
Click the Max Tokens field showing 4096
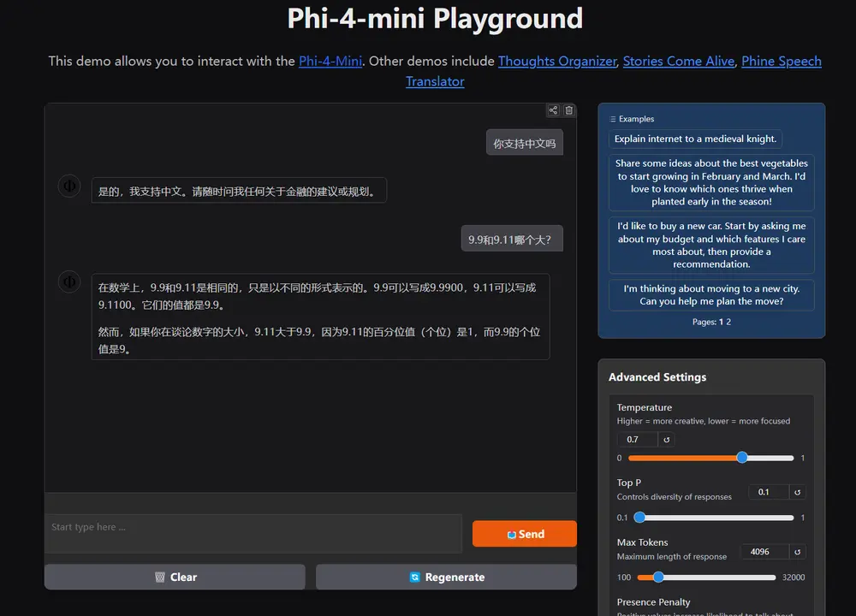coord(764,552)
